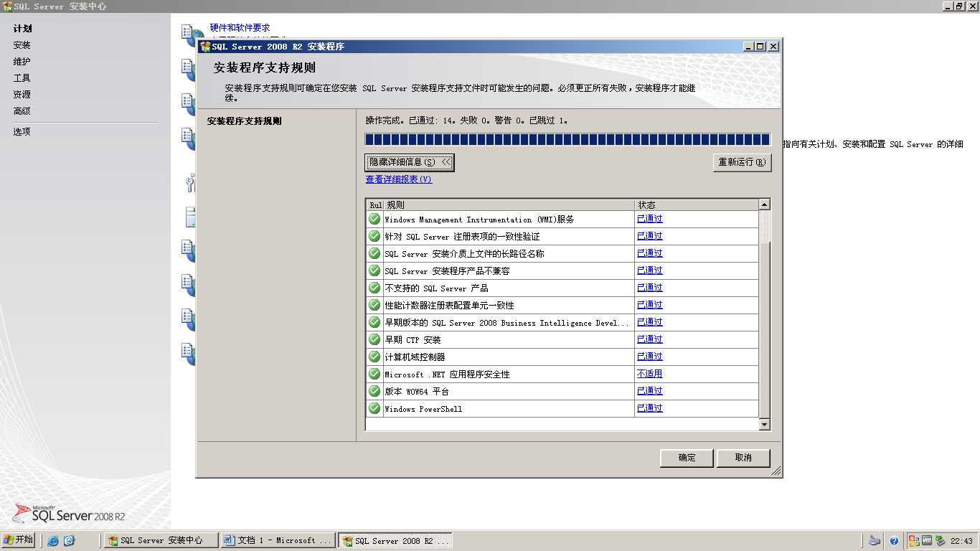Select 选项 in 安装中心 sidebar
This screenshot has width=980, height=551.
pyautogui.click(x=22, y=132)
